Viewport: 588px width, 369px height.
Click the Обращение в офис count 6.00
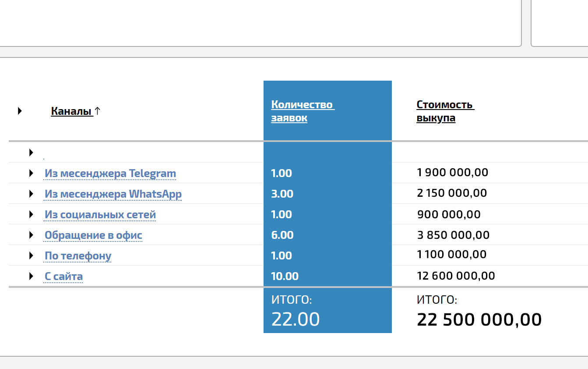(282, 235)
